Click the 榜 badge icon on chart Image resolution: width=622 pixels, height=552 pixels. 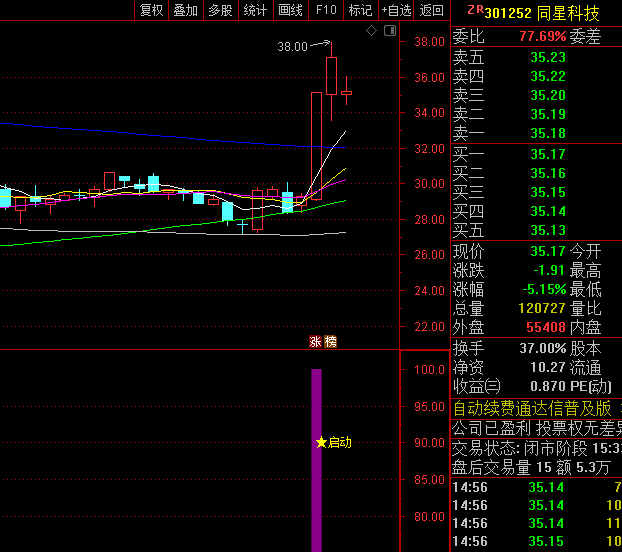click(330, 341)
